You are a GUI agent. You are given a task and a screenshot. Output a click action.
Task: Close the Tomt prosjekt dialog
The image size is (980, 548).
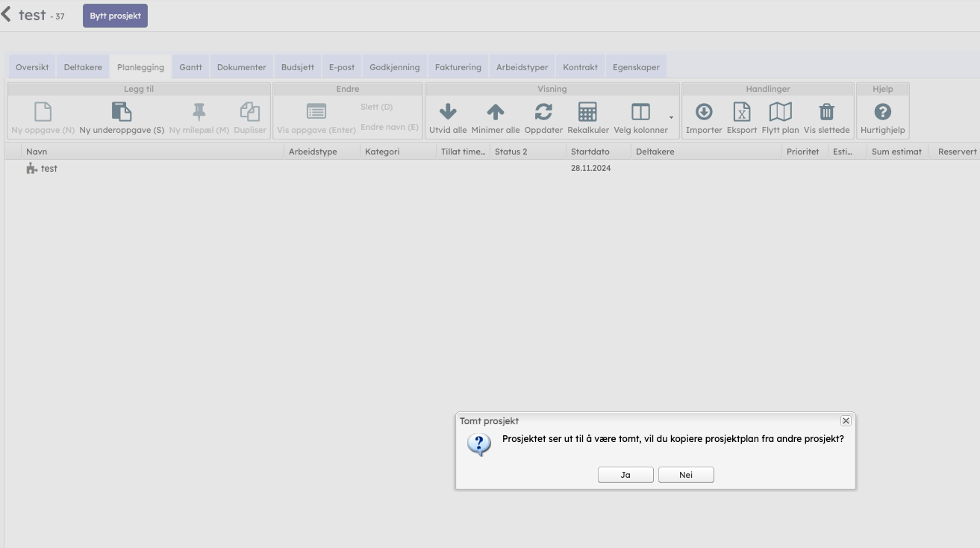(x=846, y=421)
